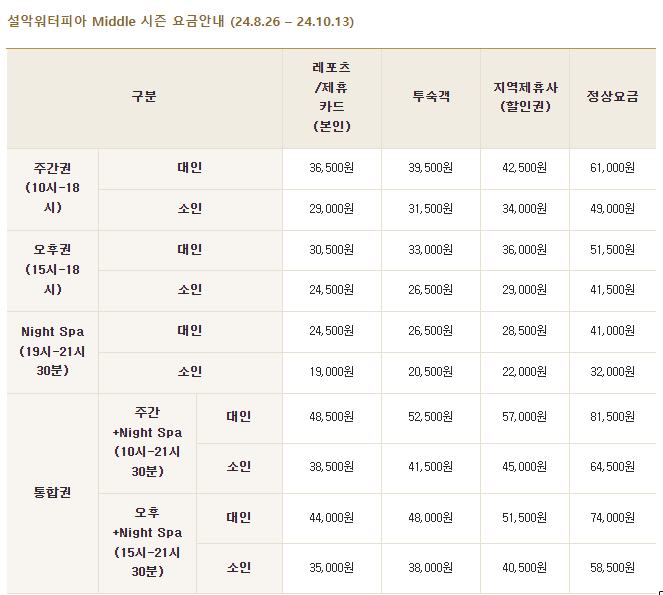This screenshot has width=663, height=595.
Task: Click the 33,000원 price cell
Action: tap(430, 250)
